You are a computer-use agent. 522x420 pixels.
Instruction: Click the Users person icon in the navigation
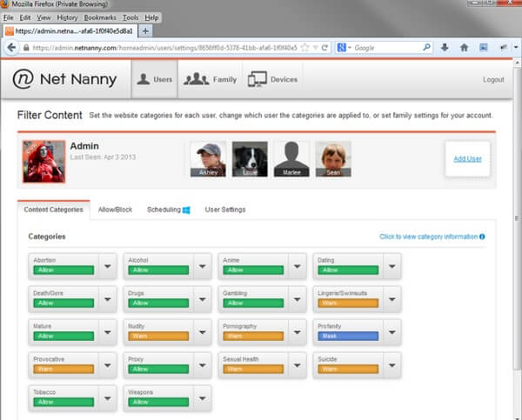(144, 79)
